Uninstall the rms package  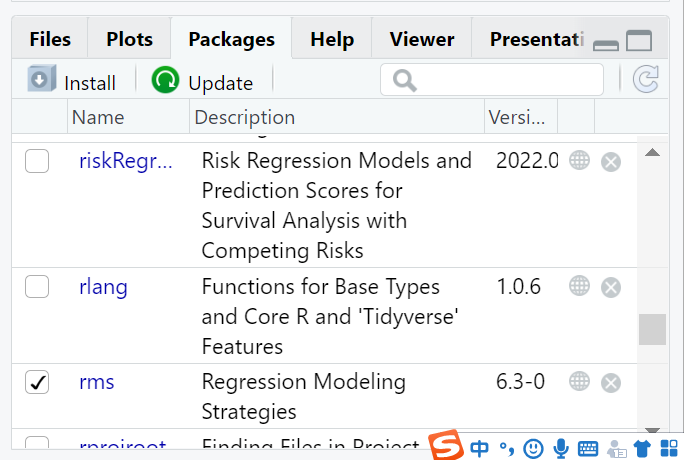611,382
